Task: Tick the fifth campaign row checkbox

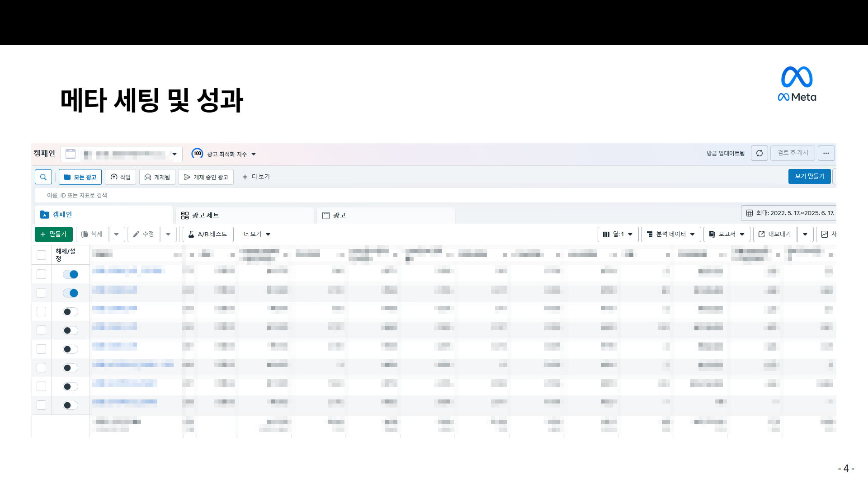Action: point(41,349)
